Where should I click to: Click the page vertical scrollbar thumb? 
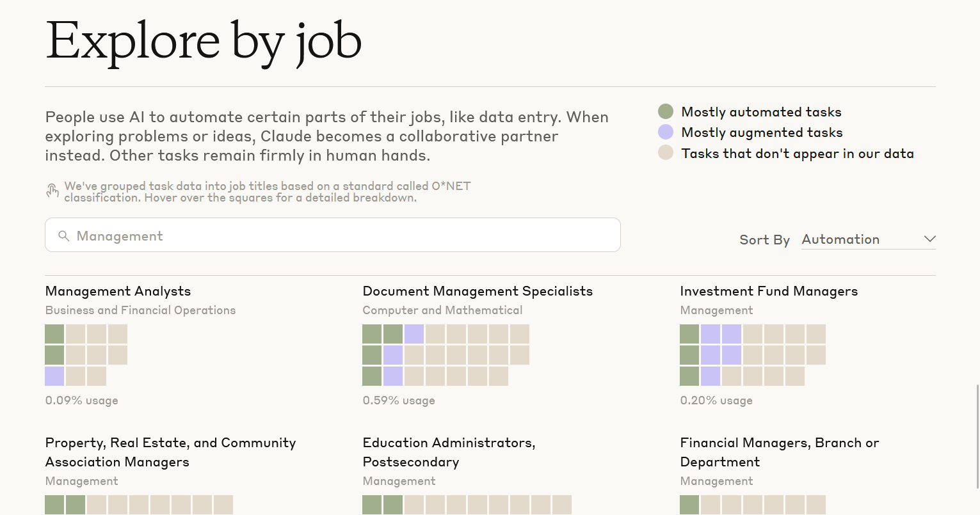click(977, 435)
